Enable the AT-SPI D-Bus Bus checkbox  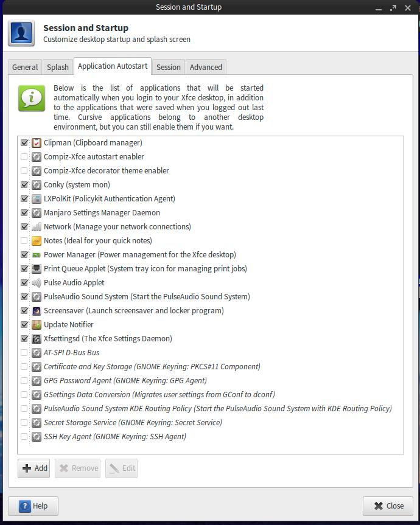coord(24,353)
